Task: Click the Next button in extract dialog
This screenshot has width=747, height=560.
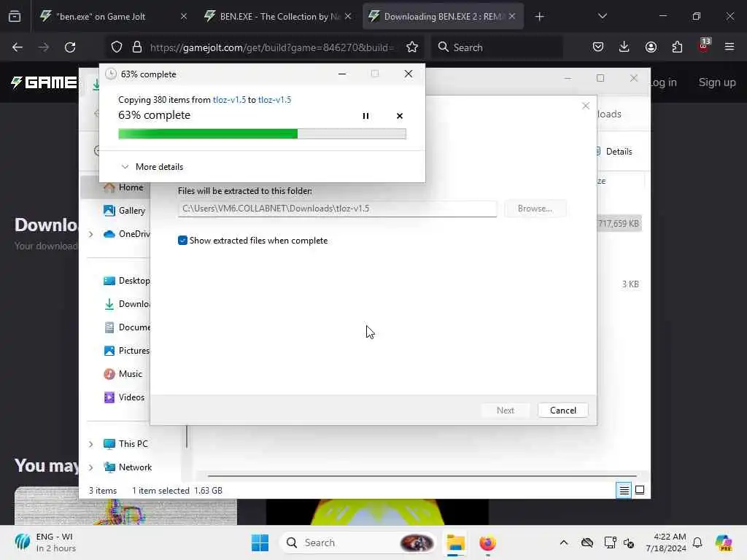Action: [505, 411]
